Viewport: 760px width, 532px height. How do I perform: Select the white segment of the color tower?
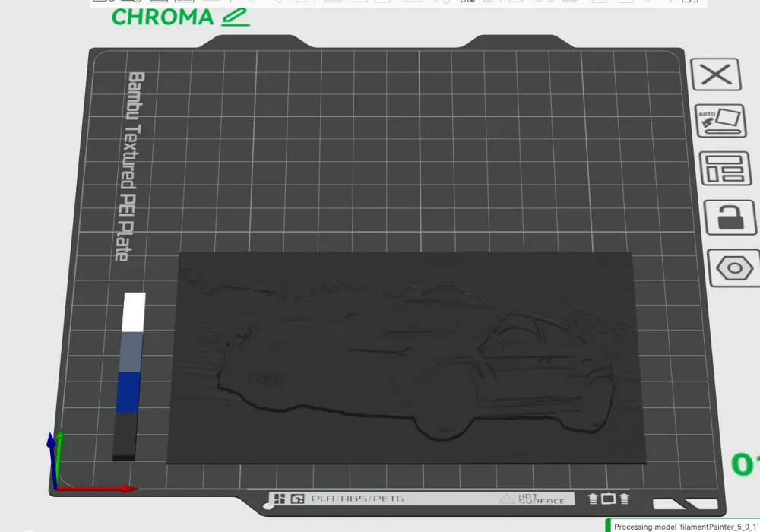pyautogui.click(x=134, y=312)
